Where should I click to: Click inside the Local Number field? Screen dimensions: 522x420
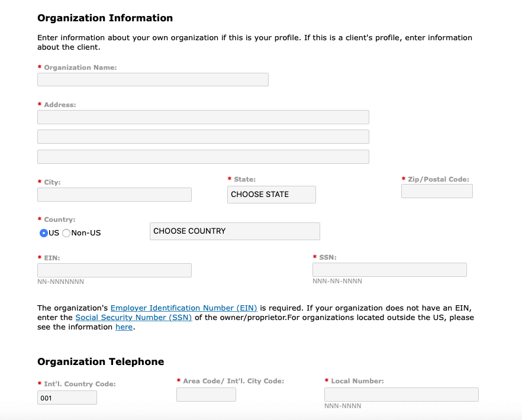tap(401, 394)
